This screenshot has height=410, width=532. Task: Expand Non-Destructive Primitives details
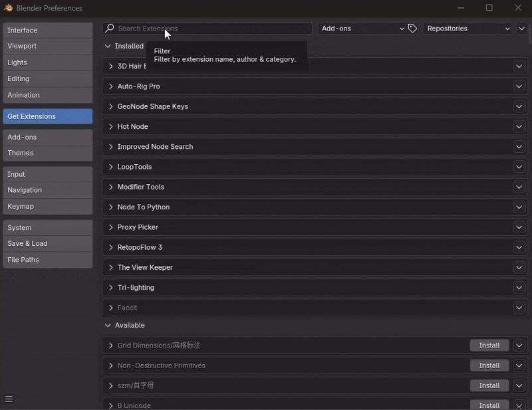tap(110, 365)
